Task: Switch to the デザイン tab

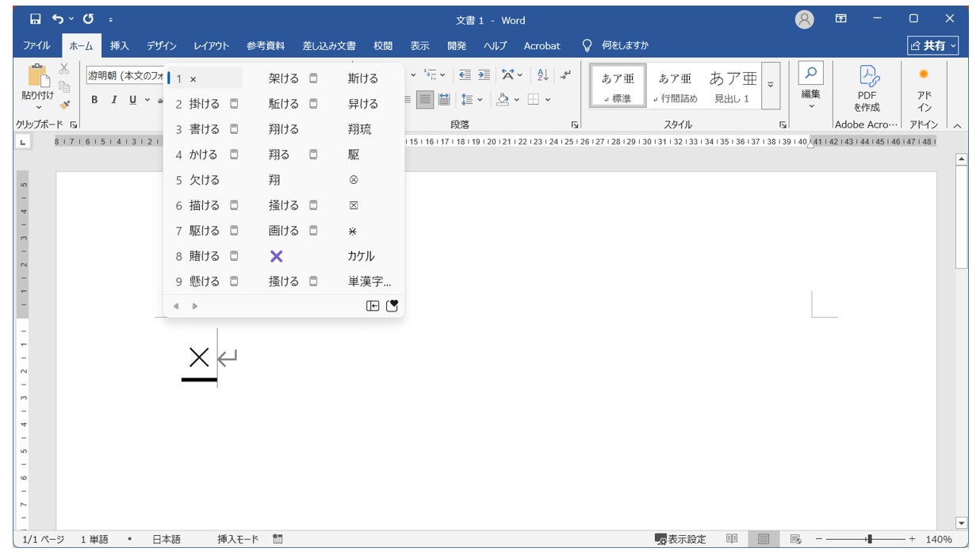Action: [161, 46]
